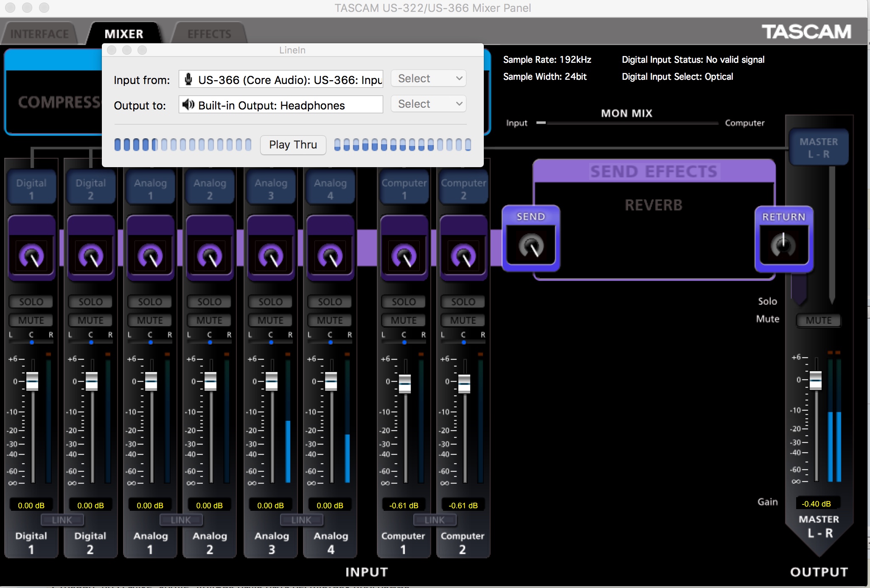The width and height of the screenshot is (870, 588).
Task: Click Analog 1 channel send knob
Action: pos(150,256)
